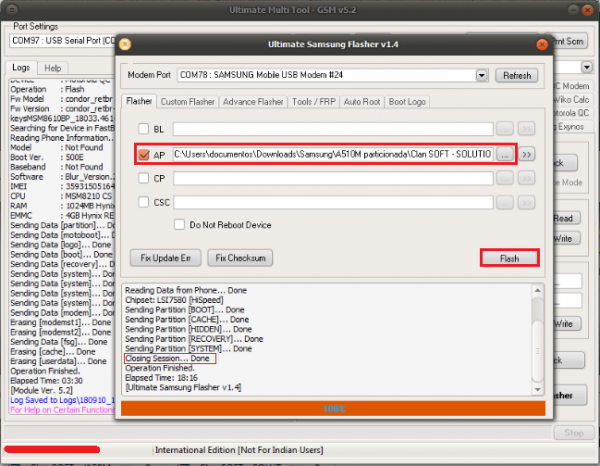Select the Help tab in main window
The height and width of the screenshot is (466, 600).
(52, 68)
